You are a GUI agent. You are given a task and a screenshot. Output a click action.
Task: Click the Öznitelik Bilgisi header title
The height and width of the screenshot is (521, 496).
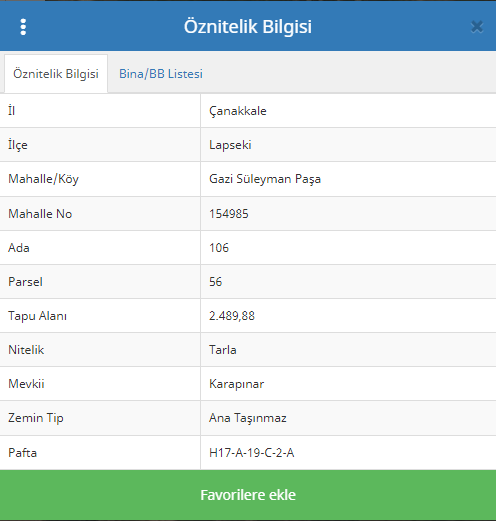(x=248, y=27)
